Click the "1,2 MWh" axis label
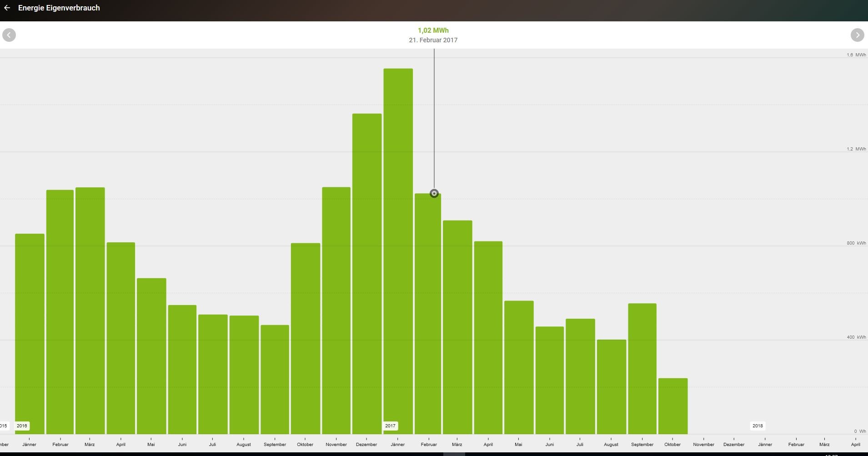The image size is (868, 456). (x=856, y=149)
